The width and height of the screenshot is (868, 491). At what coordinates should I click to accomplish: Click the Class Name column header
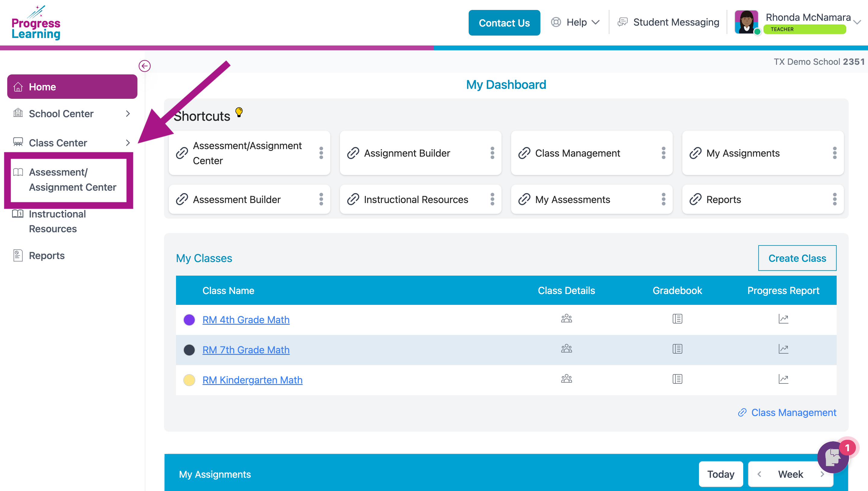click(228, 290)
